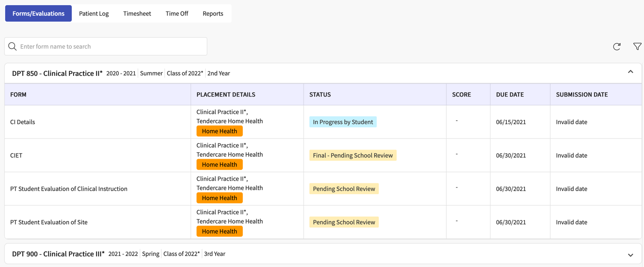The height and width of the screenshot is (267, 644).
Task: Click the Home Health tag next to CI Details
Action: point(219,131)
